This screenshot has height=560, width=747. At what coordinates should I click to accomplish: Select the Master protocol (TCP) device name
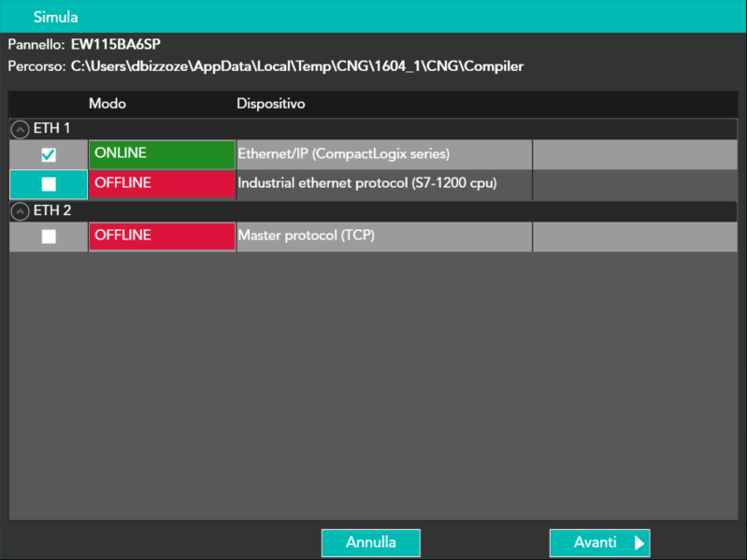307,236
